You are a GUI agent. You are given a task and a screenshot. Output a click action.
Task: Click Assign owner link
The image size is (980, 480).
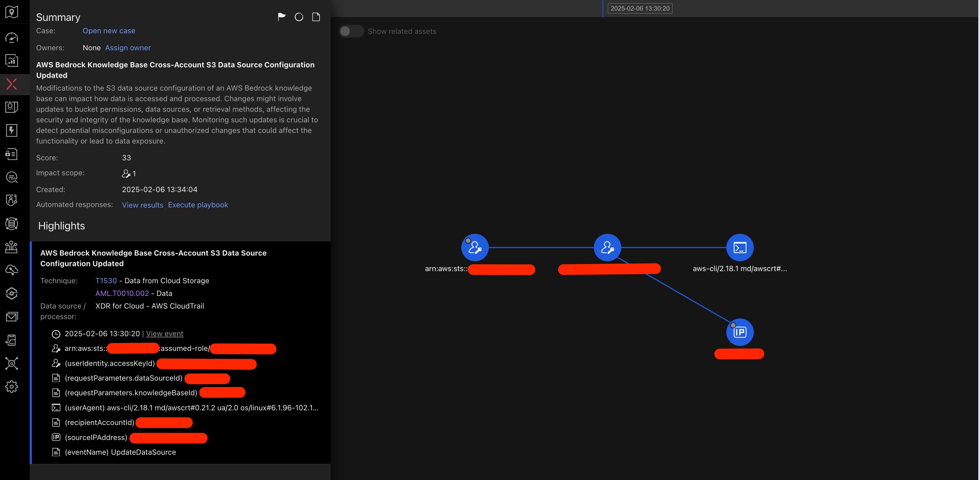pos(128,48)
